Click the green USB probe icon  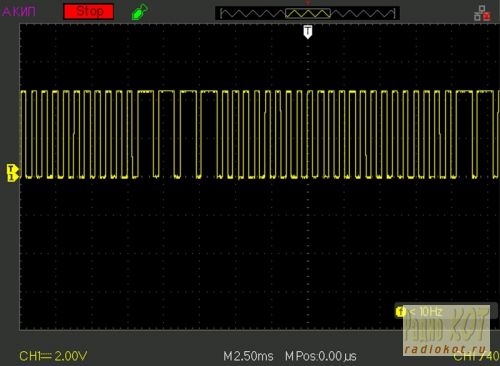click(x=139, y=12)
